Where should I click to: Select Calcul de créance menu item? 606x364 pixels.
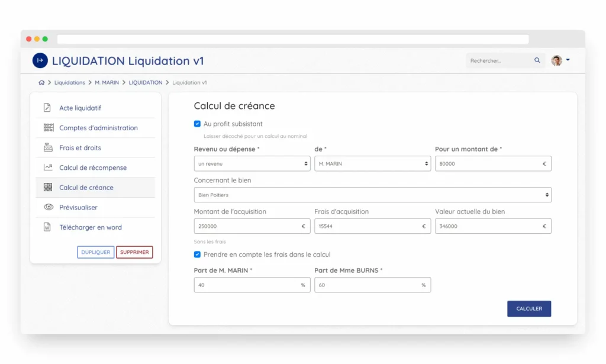tap(86, 188)
